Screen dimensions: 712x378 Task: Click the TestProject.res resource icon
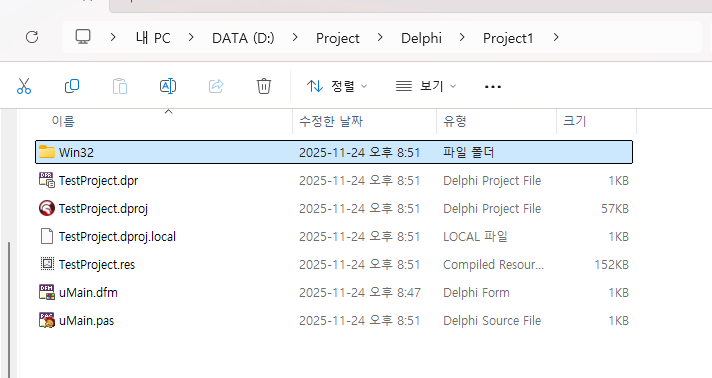click(x=47, y=264)
